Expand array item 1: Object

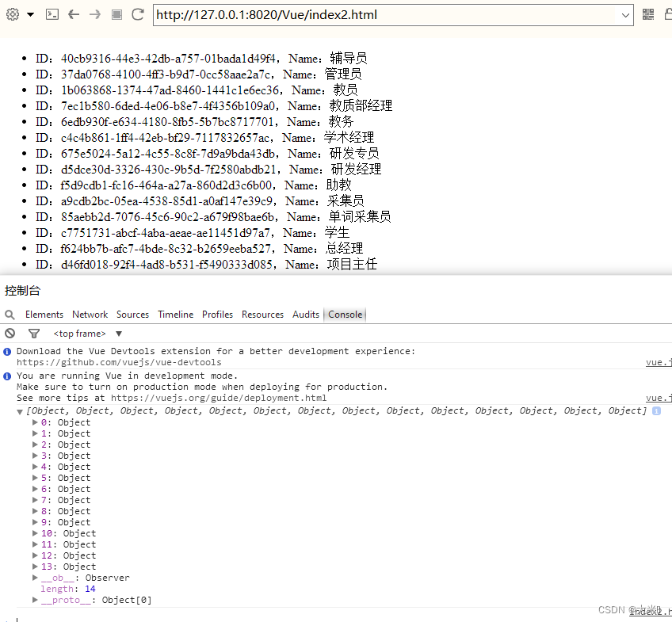pyautogui.click(x=35, y=433)
